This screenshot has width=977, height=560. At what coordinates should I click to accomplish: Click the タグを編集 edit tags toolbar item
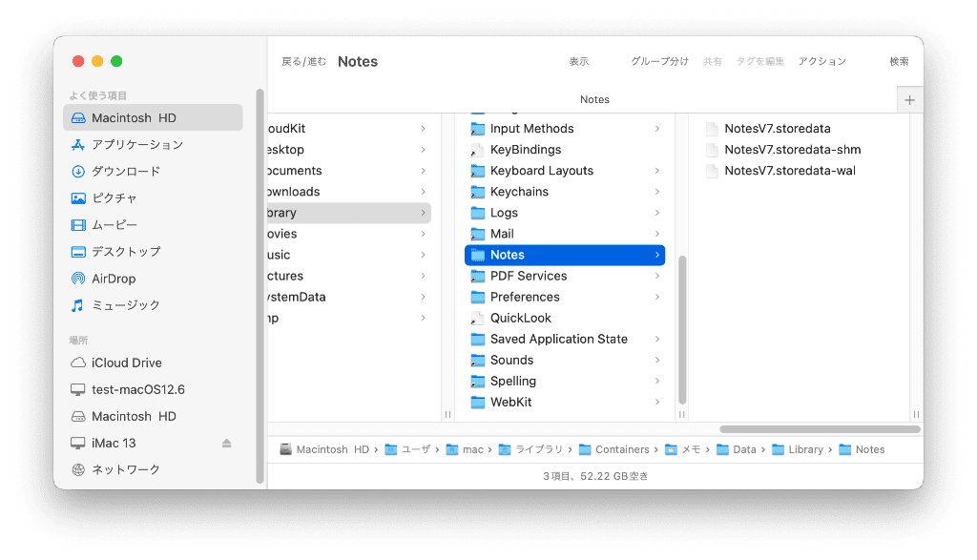[x=760, y=61]
